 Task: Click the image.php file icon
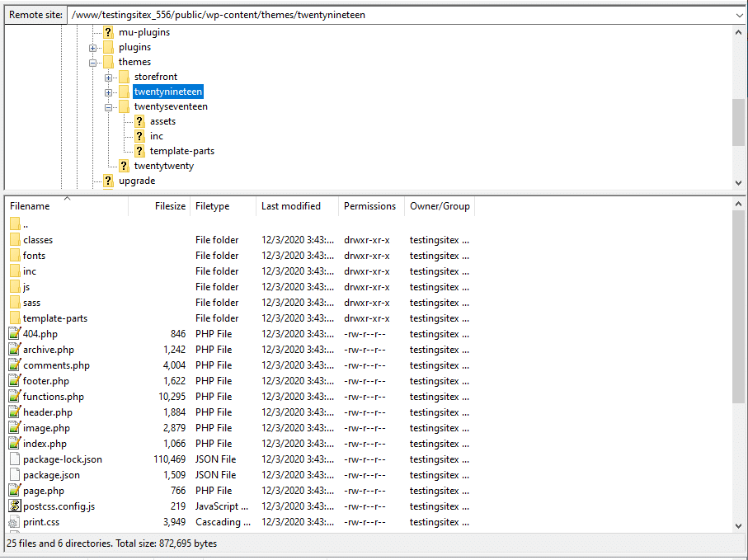pos(15,428)
